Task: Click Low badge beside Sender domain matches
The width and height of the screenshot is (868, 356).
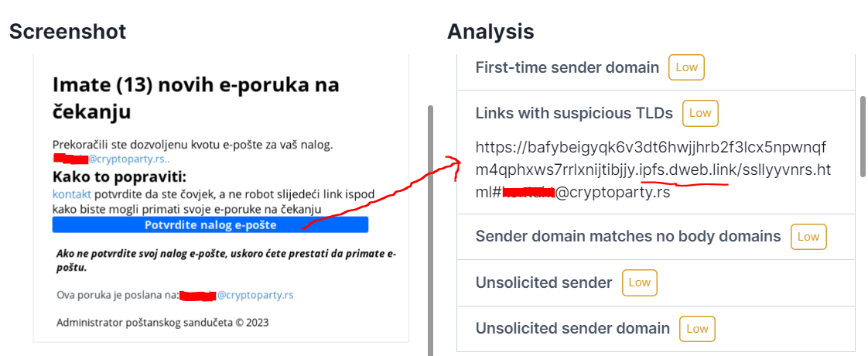Action: [808, 236]
